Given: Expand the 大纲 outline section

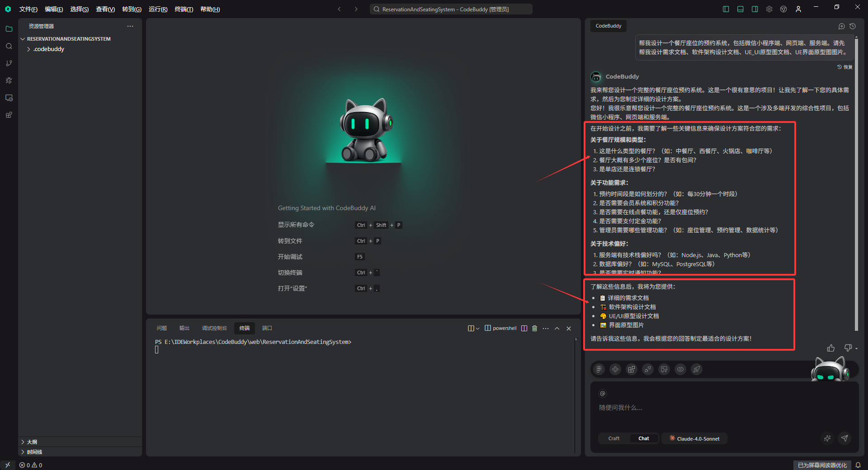Looking at the screenshot, I should pos(32,442).
